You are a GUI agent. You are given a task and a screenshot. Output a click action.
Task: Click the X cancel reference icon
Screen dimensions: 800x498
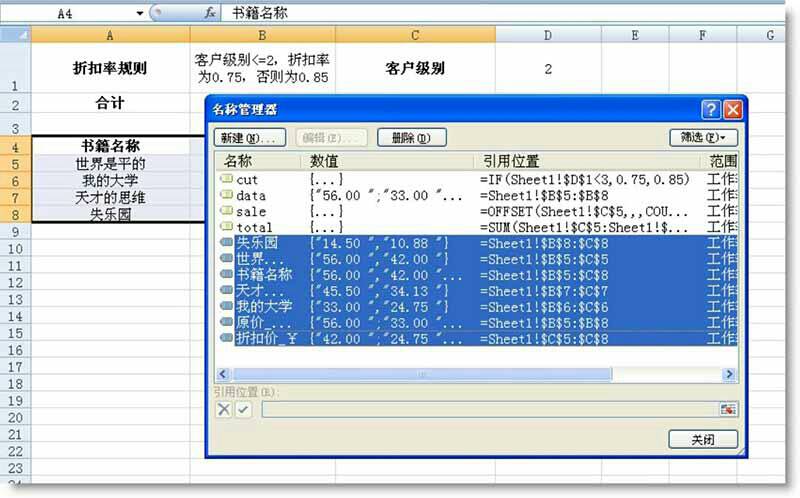click(x=224, y=409)
